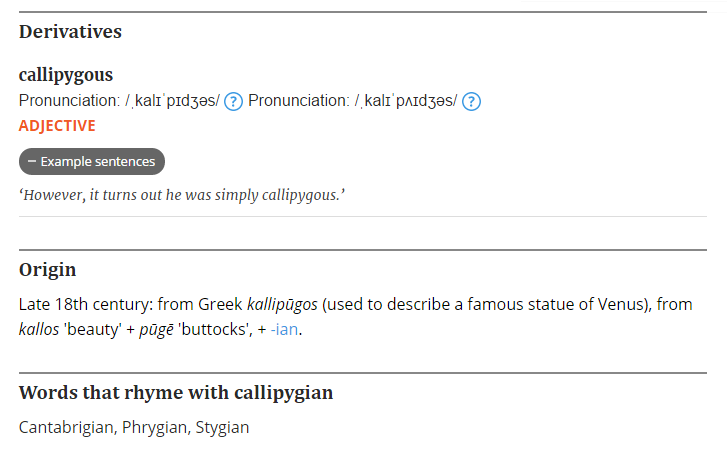Click the callipygous headword
This screenshot has width=727, height=450.
pos(66,75)
